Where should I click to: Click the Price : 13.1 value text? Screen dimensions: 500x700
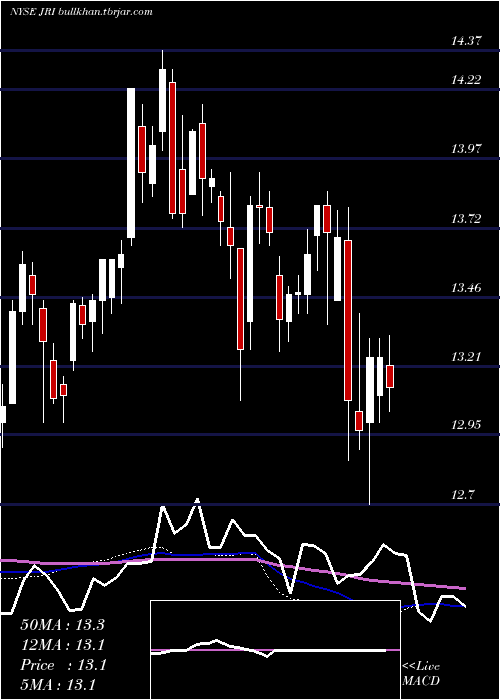[63, 665]
